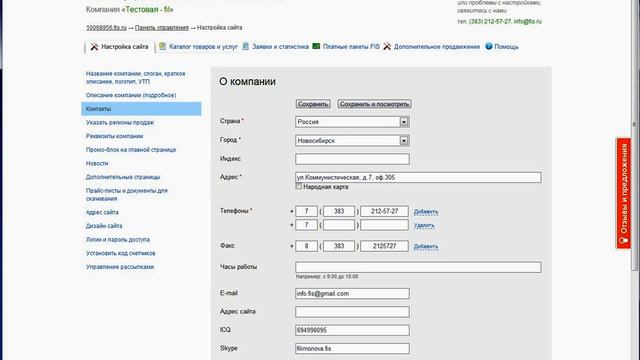The image size is (640, 360).
Task: Open Реквизиты компании sidebar link
Action: click(114, 136)
